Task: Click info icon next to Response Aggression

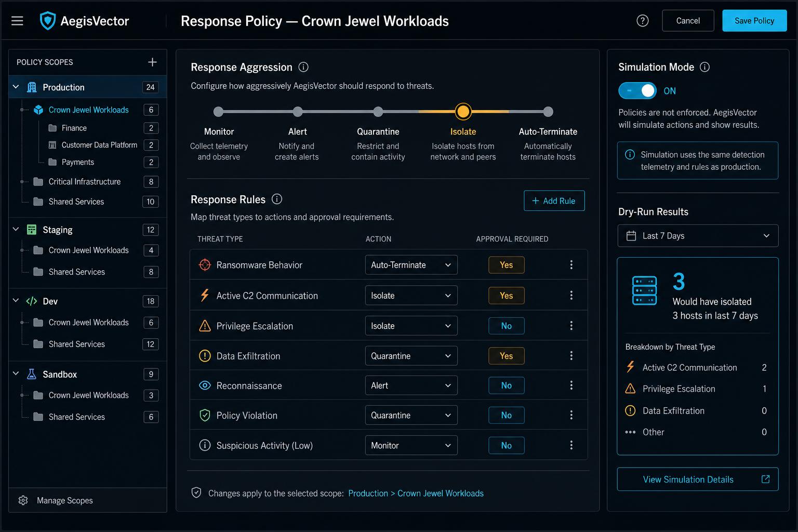Action: click(303, 67)
